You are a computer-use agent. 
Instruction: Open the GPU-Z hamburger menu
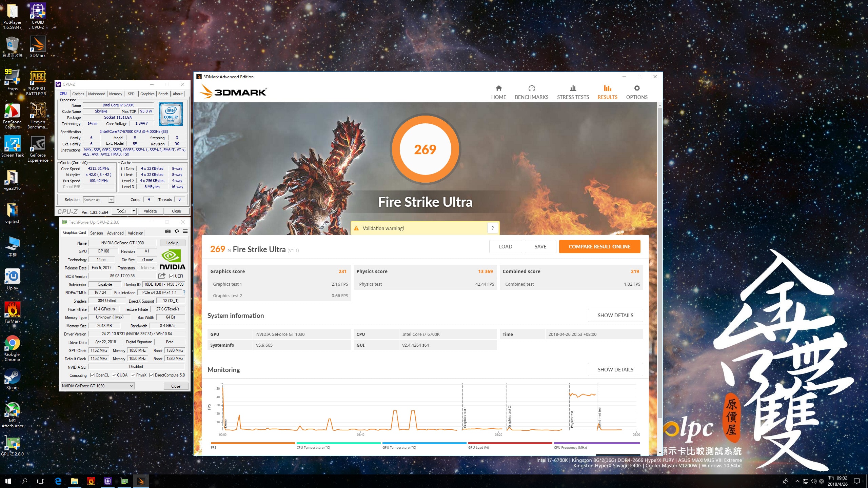[x=185, y=231]
